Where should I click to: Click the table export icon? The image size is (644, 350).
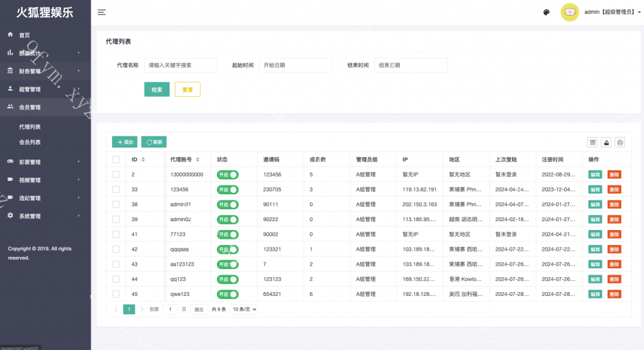click(606, 143)
